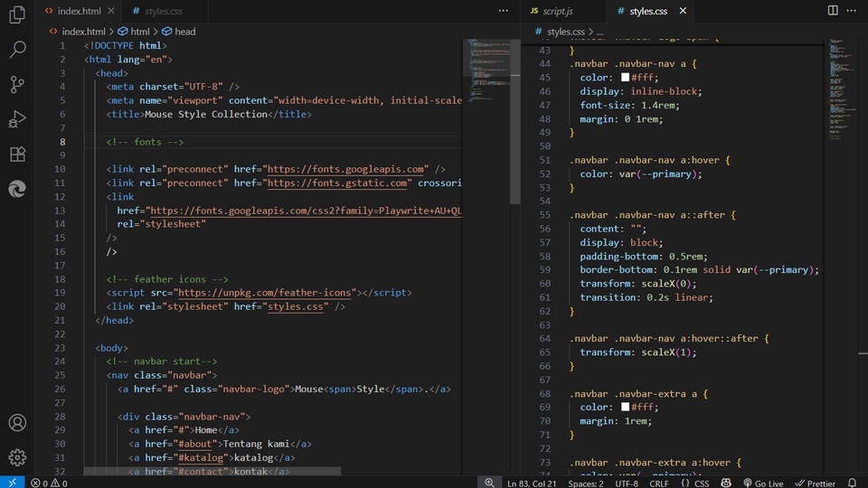
Task: Open more actions for right editor group
Action: 852,11
